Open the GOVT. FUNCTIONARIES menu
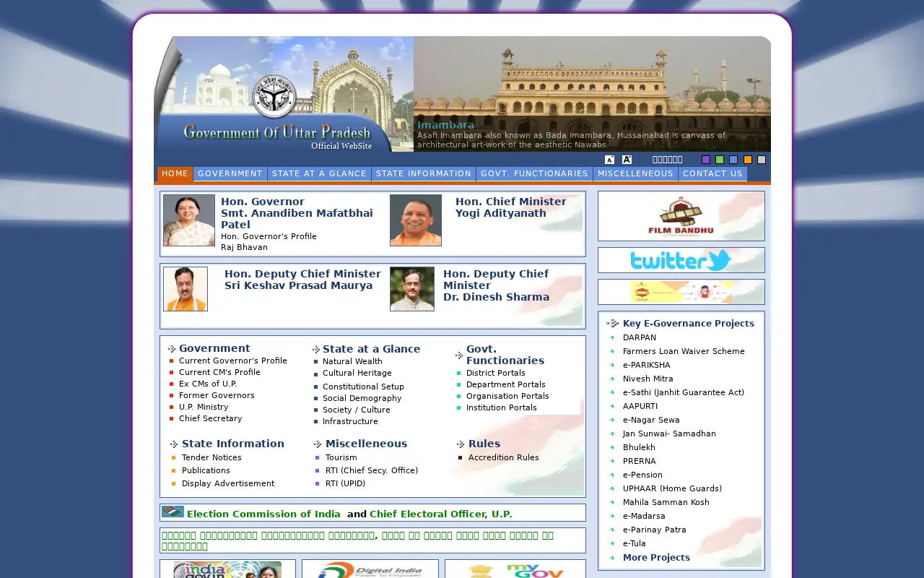Image resolution: width=924 pixels, height=578 pixels. pyautogui.click(x=534, y=174)
